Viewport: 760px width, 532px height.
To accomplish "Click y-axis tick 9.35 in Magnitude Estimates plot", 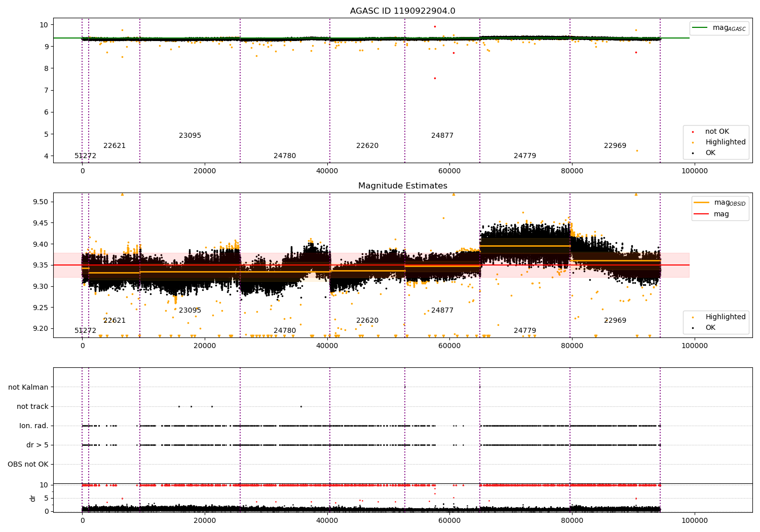I will (41, 265).
